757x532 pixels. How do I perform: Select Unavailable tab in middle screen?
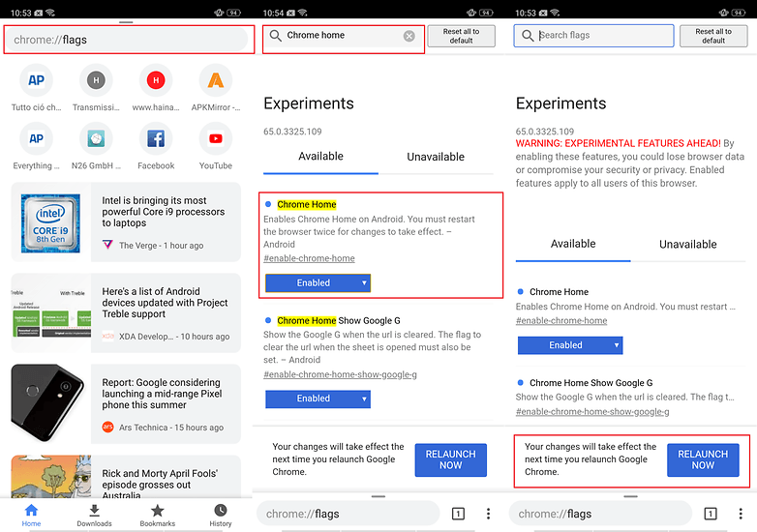(436, 157)
